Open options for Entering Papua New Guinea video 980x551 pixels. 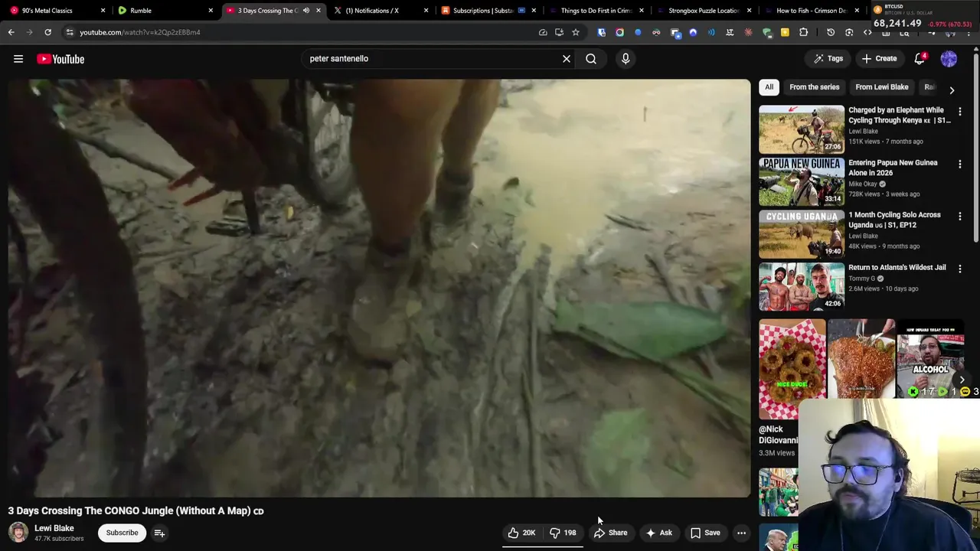pyautogui.click(x=960, y=164)
